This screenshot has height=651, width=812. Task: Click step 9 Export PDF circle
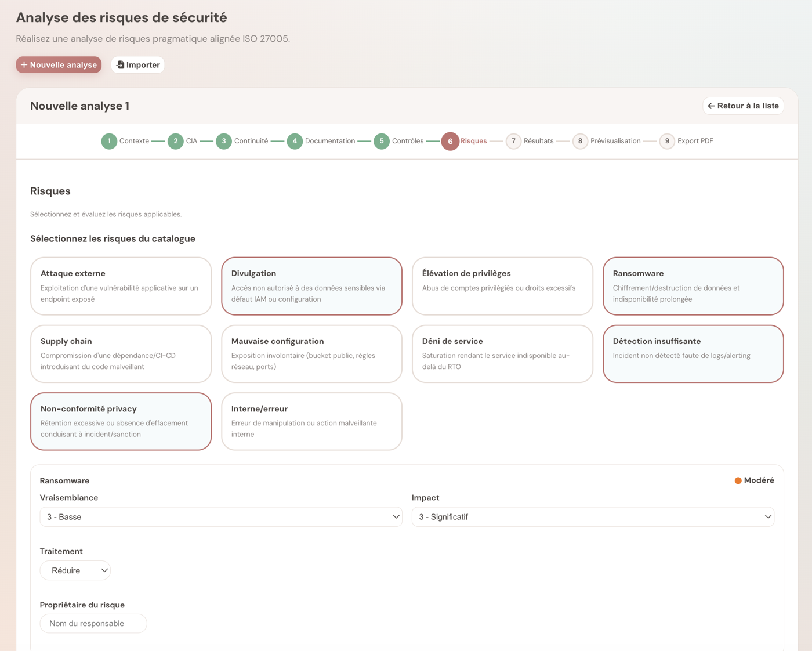[x=667, y=141]
